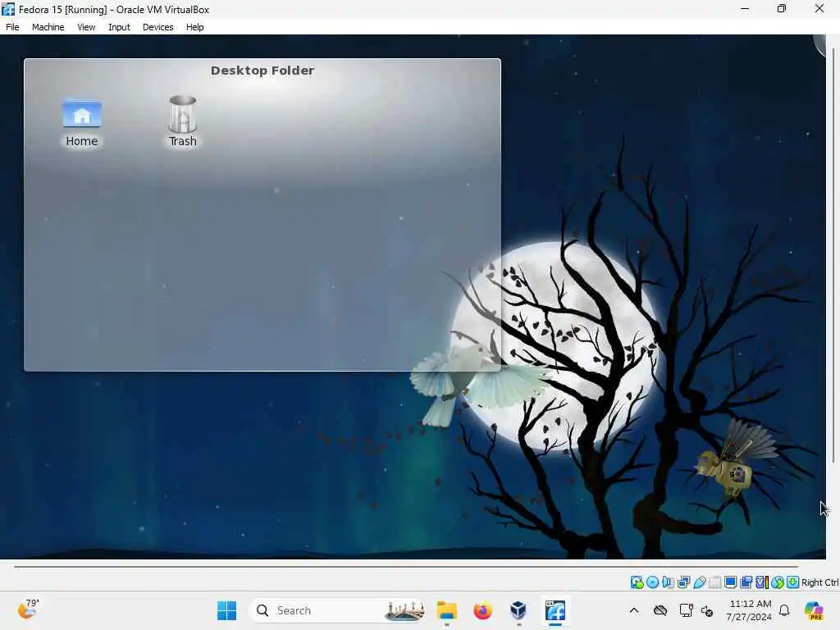This screenshot has width=840, height=630.
Task: Click the VirtualBox title bar app icon
Action: pyautogui.click(x=8, y=9)
